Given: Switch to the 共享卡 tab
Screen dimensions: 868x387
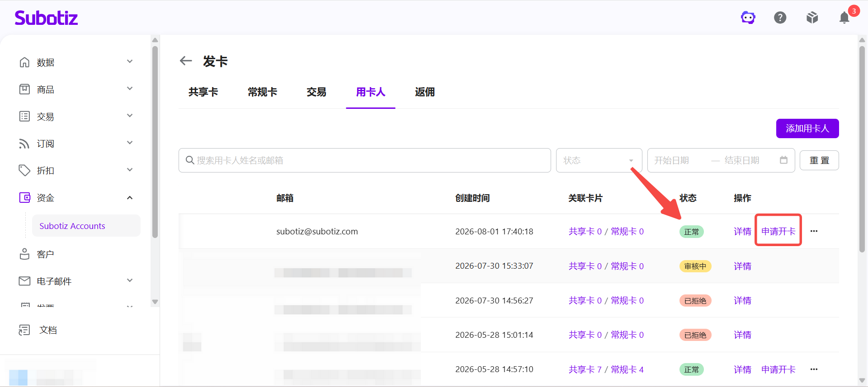Looking at the screenshot, I should coord(203,92).
